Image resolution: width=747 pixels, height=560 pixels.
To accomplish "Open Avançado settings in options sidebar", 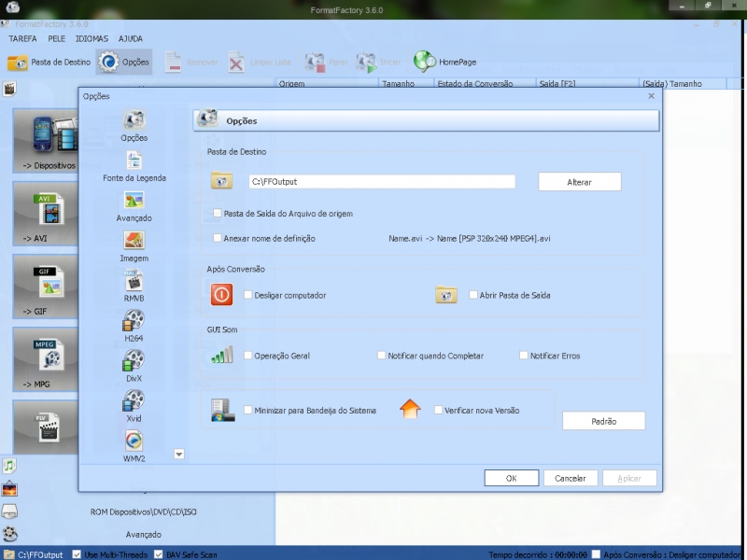I will pos(134,206).
